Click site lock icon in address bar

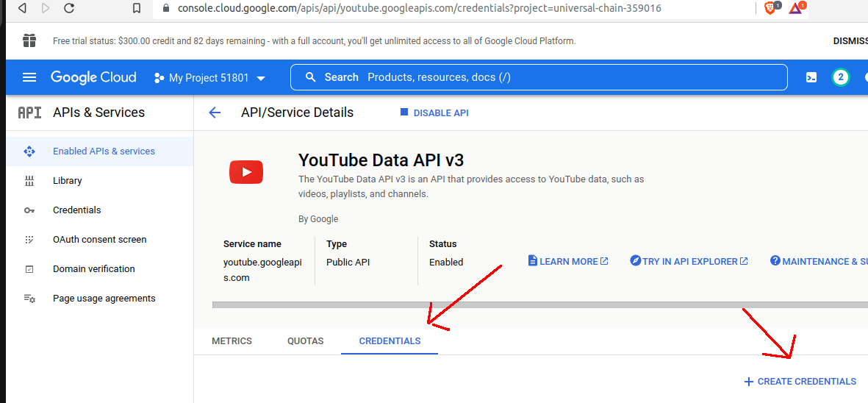[165, 8]
